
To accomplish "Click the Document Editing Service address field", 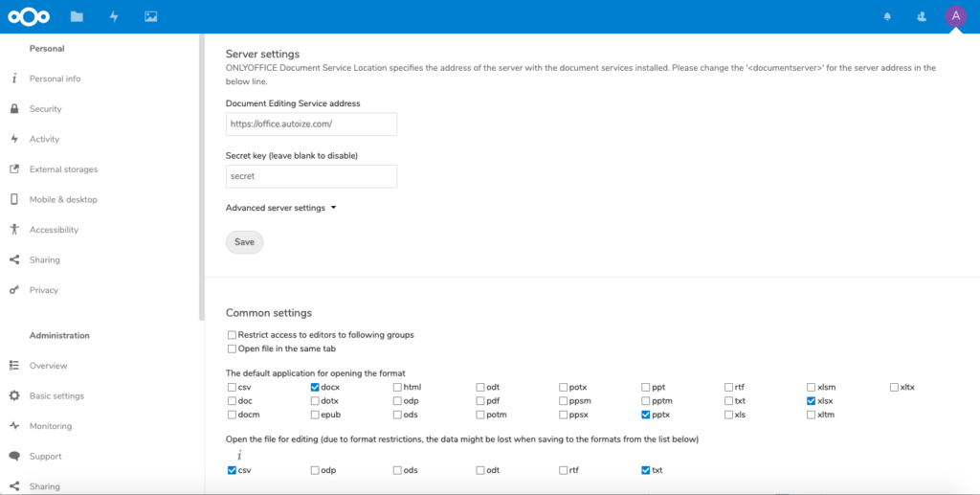I will coord(311,124).
